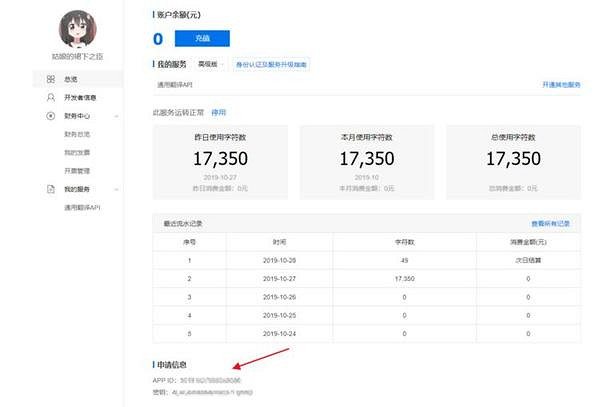Open the user avatar picture
The height and width of the screenshot is (407, 614).
(78, 29)
